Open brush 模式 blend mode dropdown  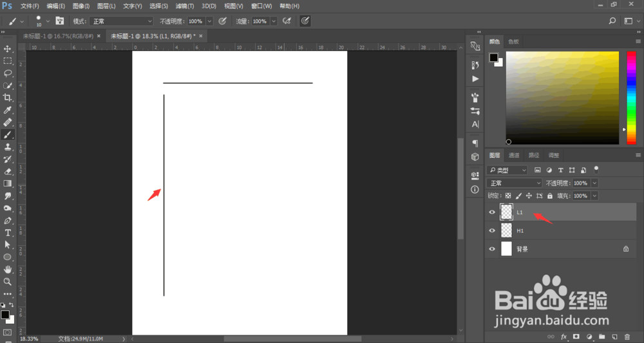click(x=121, y=21)
